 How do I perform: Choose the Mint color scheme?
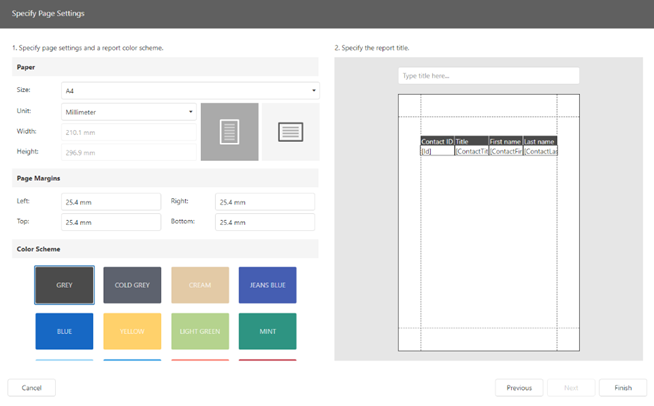268,331
